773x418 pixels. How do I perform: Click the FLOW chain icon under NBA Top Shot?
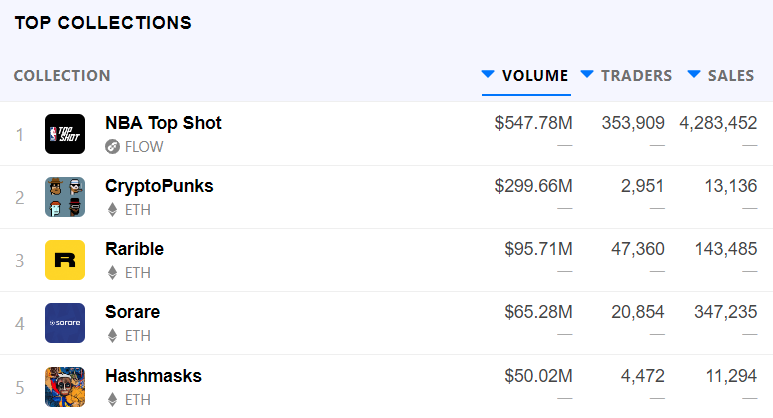point(113,147)
